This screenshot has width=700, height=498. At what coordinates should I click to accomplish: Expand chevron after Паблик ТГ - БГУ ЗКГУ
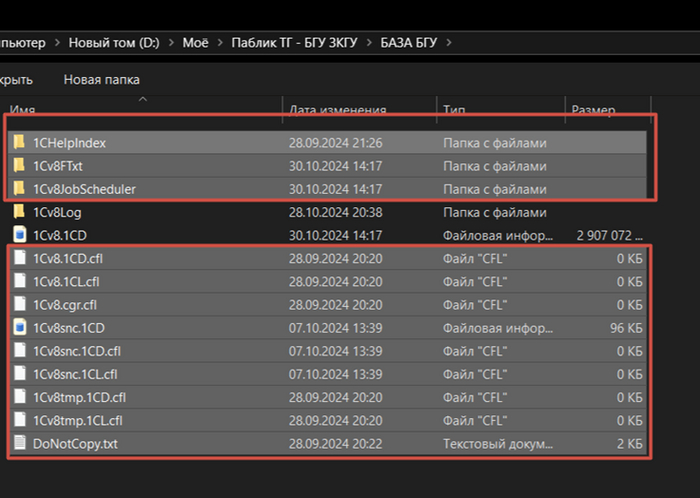369,43
